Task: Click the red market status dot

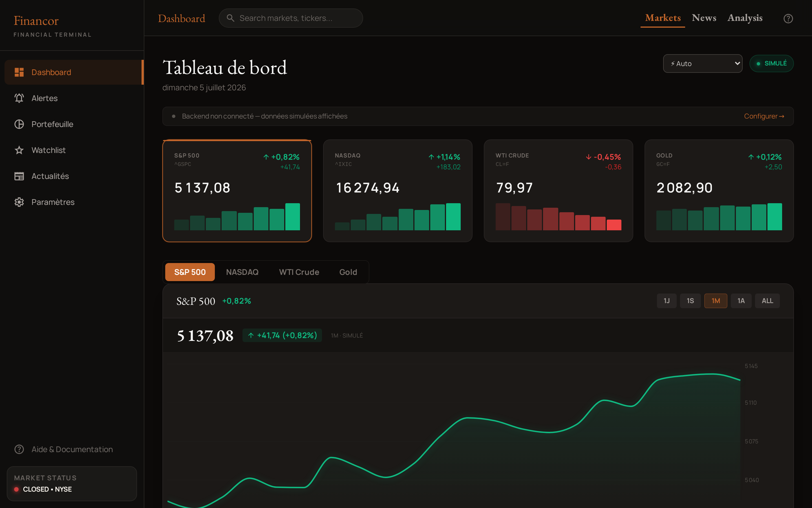Action: point(16,489)
